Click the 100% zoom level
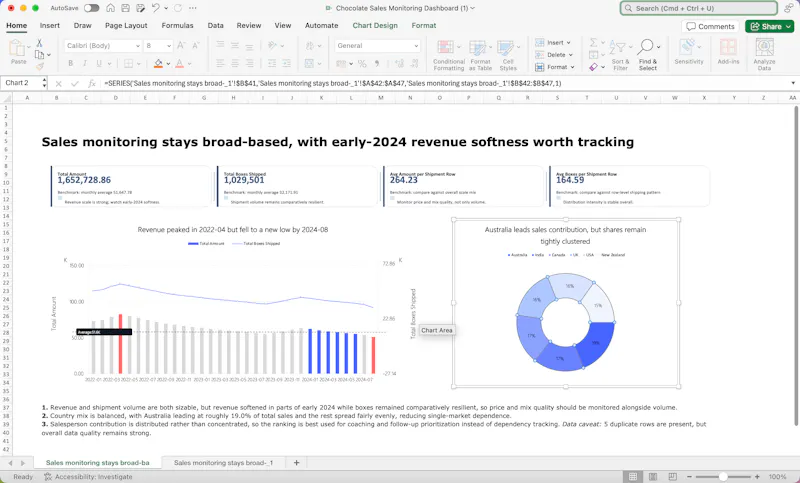The width and height of the screenshot is (800, 483). point(777,477)
